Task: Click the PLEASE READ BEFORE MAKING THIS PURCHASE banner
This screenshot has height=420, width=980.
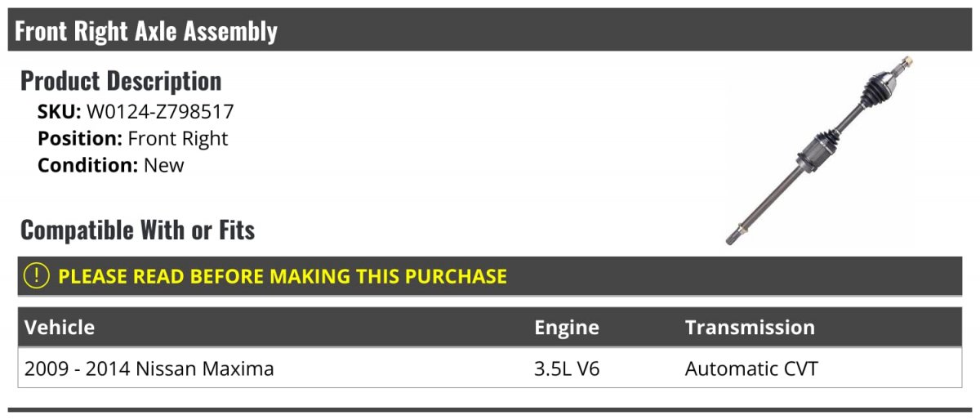Action: (x=490, y=276)
